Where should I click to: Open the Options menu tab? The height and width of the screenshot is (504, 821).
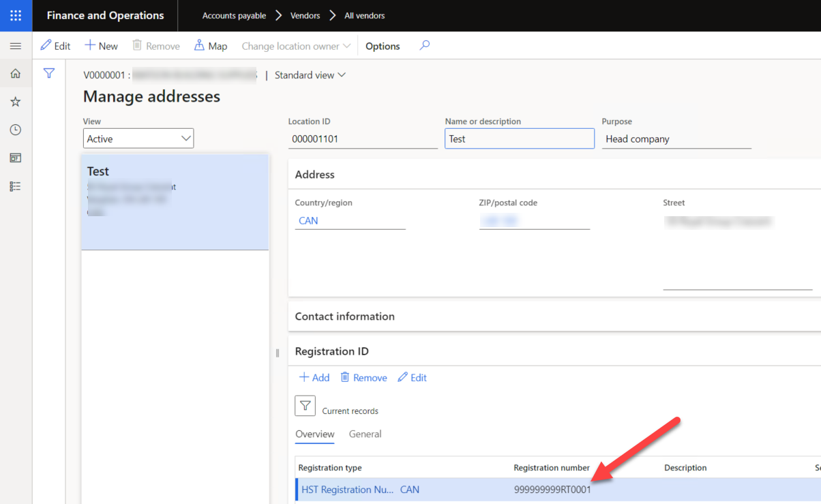point(383,46)
